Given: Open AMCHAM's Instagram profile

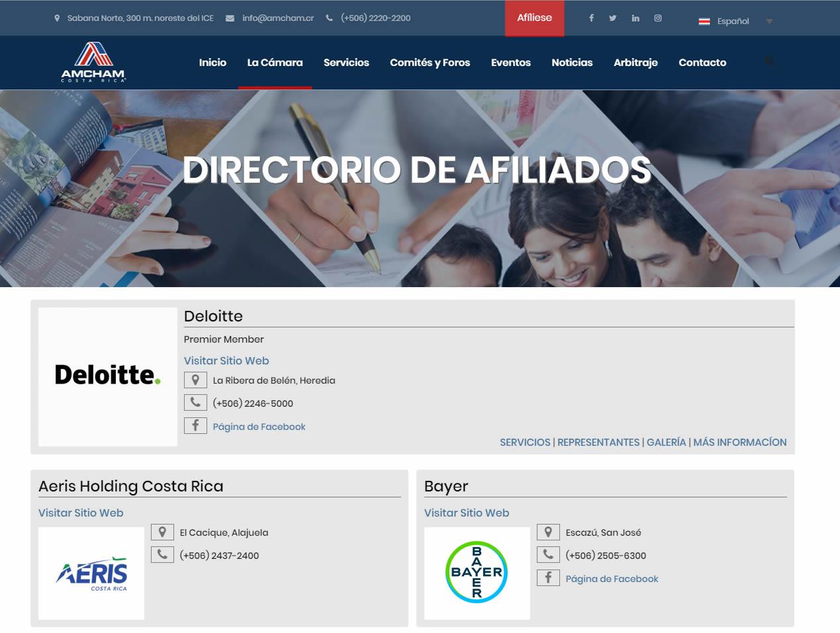Looking at the screenshot, I should pos(657,18).
